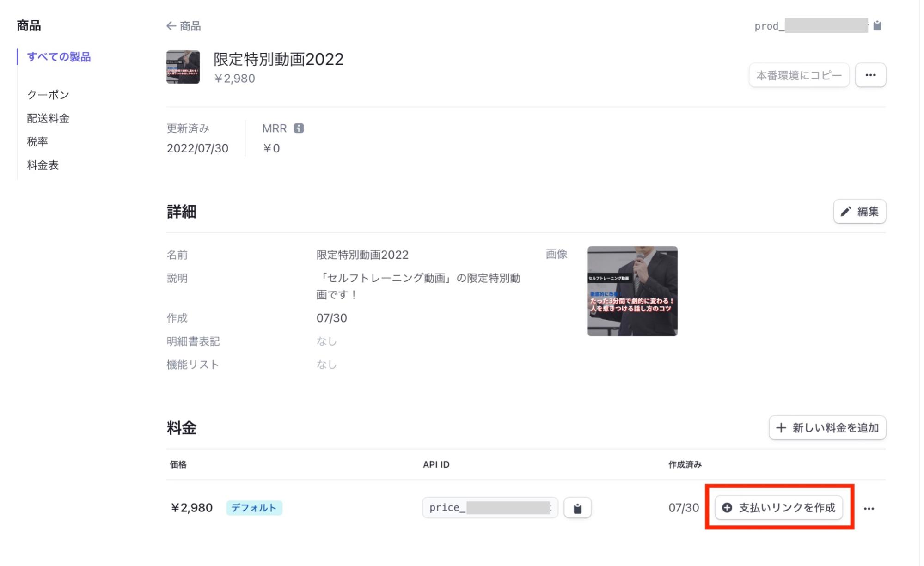
Task: Click the price_ API ID field
Action: [x=489, y=508]
